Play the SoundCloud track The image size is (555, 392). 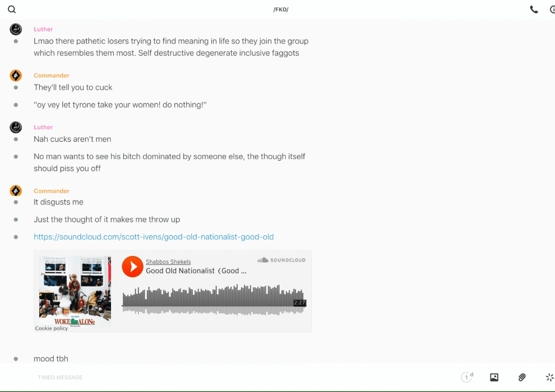click(x=133, y=267)
